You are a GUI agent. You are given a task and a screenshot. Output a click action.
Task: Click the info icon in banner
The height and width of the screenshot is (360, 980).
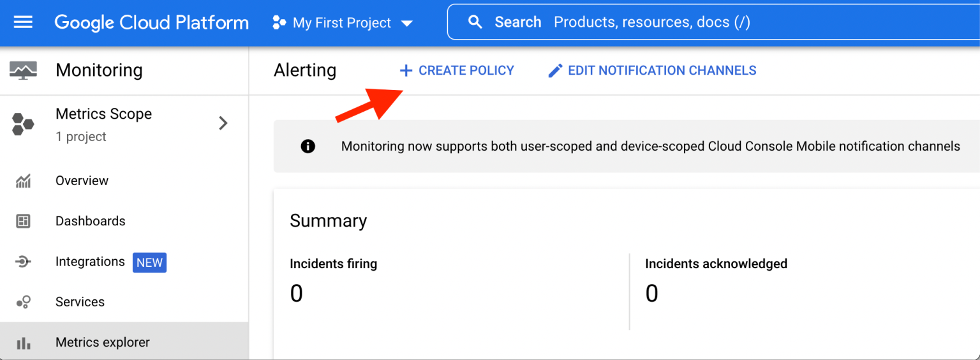coord(308,146)
